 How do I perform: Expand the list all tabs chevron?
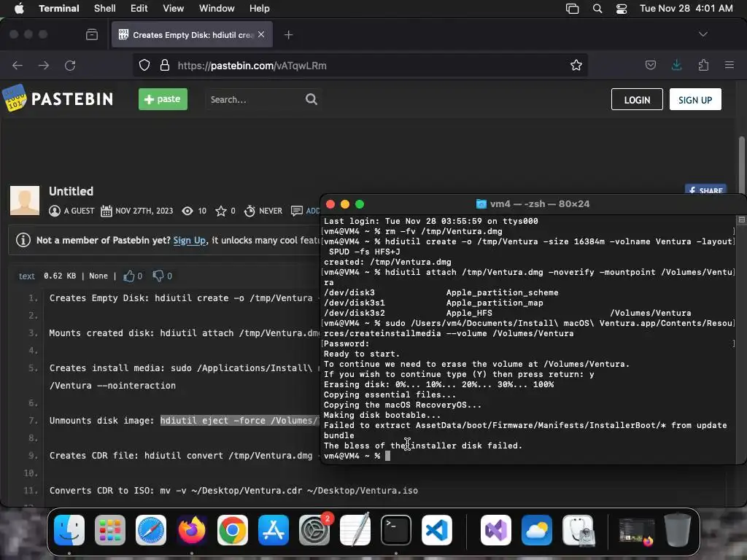coord(703,34)
